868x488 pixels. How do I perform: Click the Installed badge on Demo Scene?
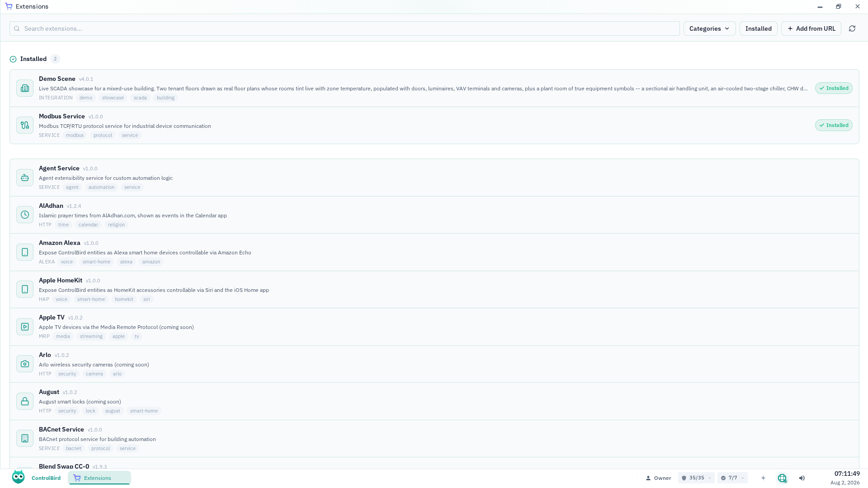[x=834, y=88]
